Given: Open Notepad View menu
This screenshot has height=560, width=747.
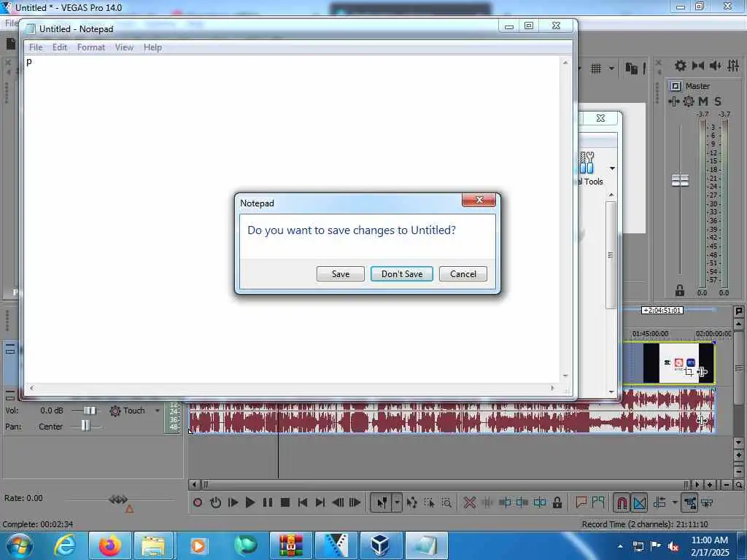Looking at the screenshot, I should (x=124, y=47).
